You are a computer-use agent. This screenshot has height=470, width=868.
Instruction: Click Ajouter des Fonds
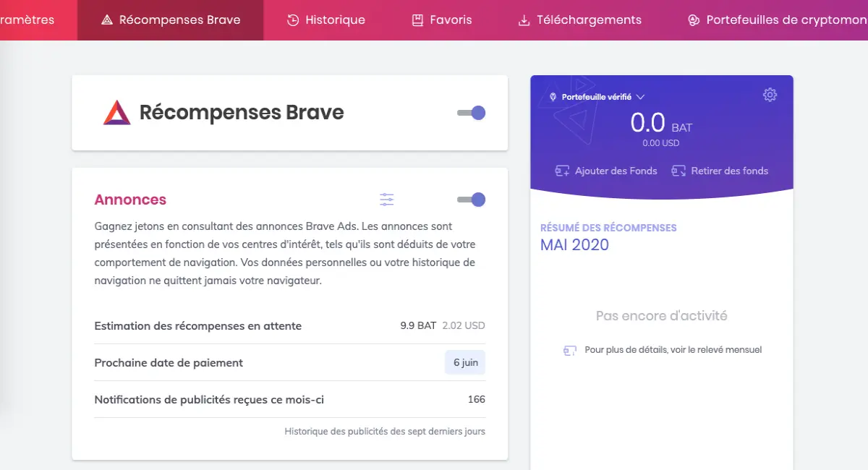click(606, 171)
